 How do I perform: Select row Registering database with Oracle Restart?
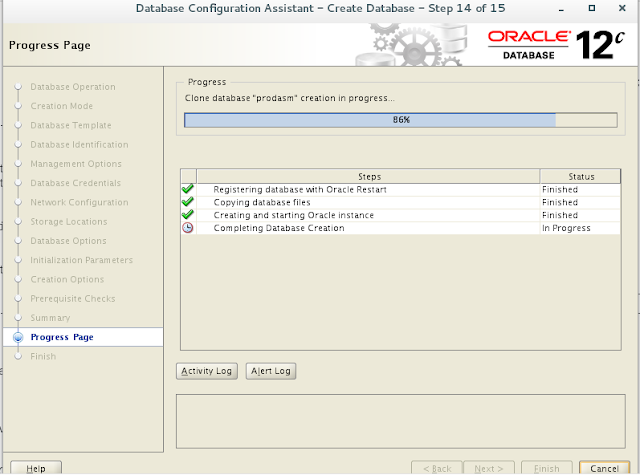(x=400, y=189)
